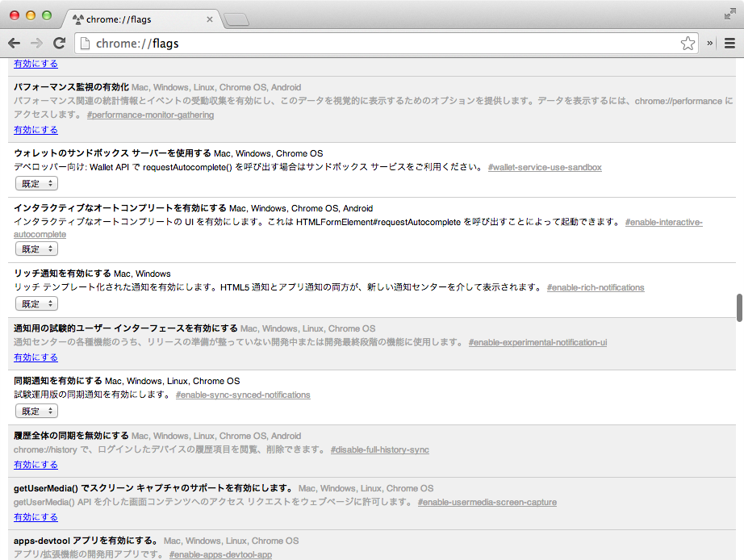The image size is (744, 560).
Task: Close the chrome://flags tab
Action: [x=210, y=19]
